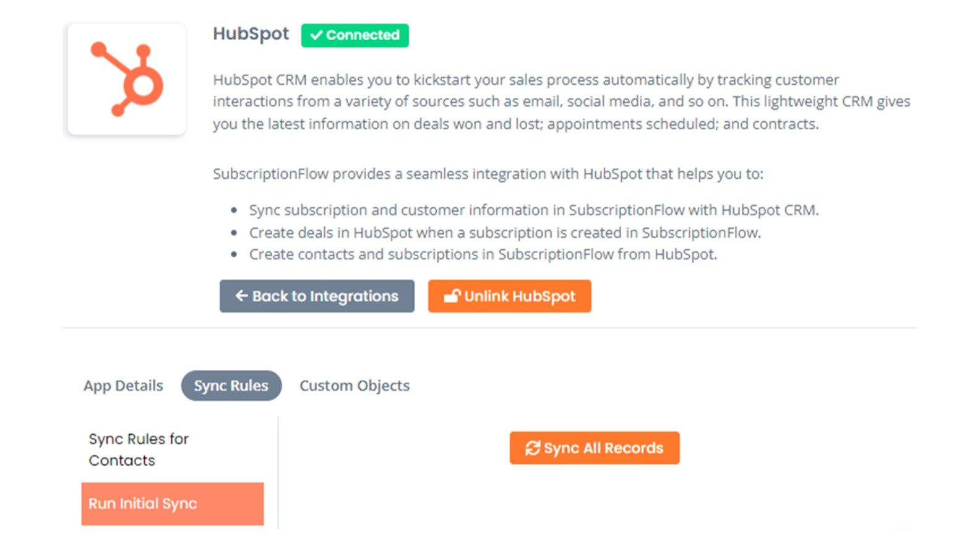The image size is (980, 551).
Task: Click the open padlock icon on Unlink HubSpot
Action: (x=453, y=296)
